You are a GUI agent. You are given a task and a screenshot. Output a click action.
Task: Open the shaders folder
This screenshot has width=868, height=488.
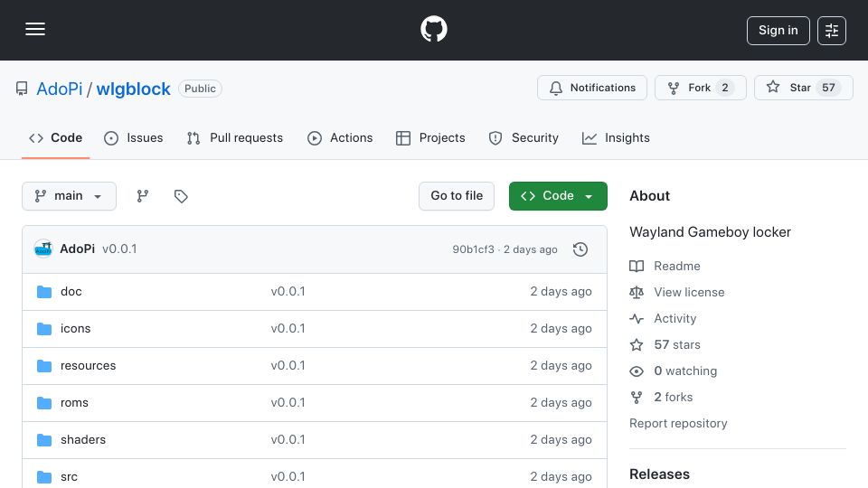(83, 440)
